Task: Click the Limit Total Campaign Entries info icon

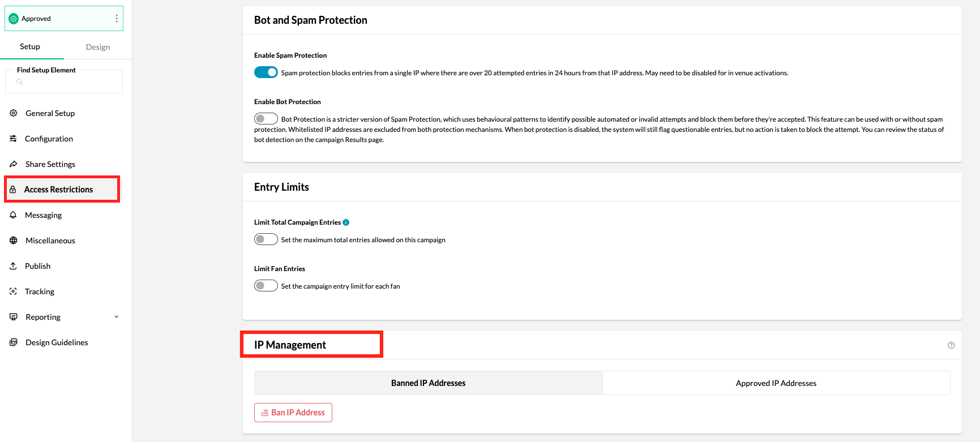Action: point(346,222)
